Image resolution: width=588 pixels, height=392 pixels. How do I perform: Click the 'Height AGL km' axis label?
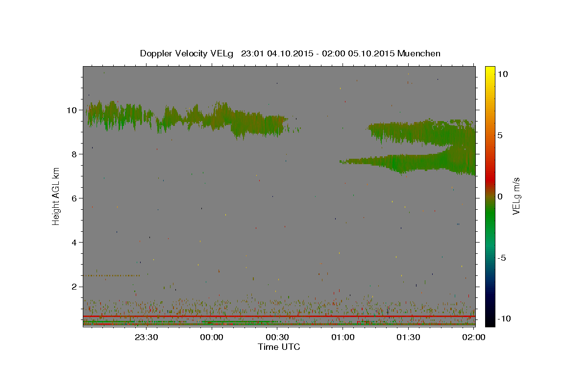click(x=56, y=196)
